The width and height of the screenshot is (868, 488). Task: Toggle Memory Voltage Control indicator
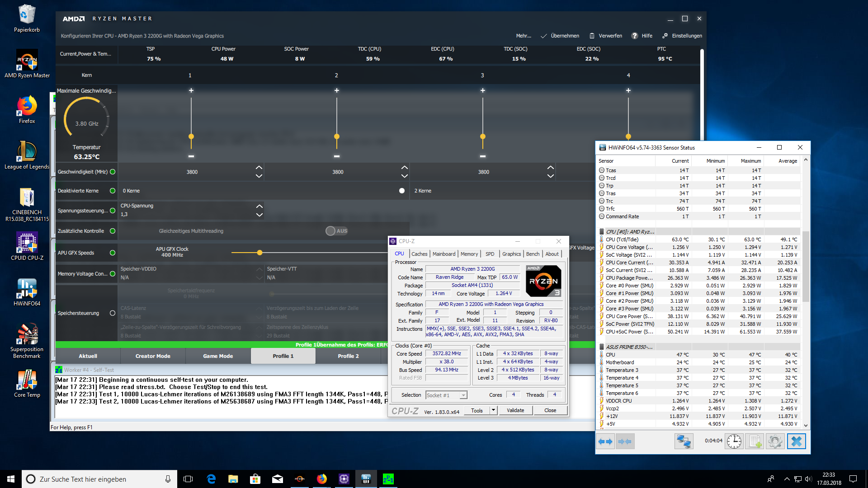(113, 273)
